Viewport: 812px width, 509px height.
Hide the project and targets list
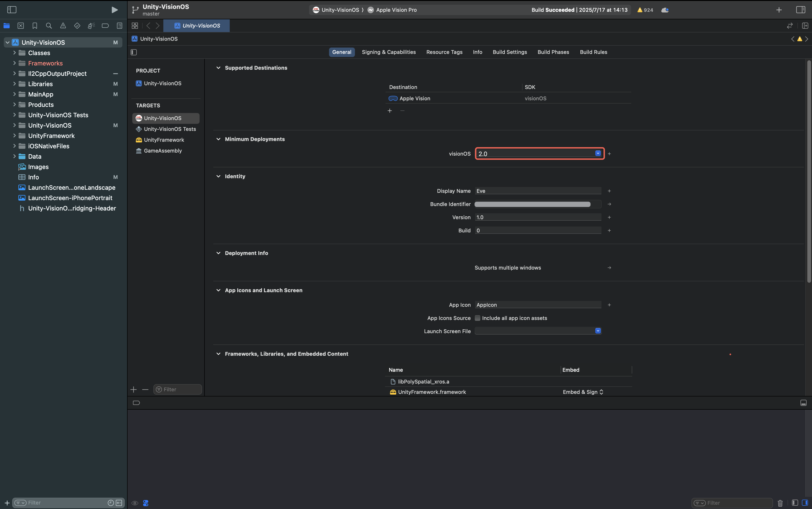[x=134, y=52]
